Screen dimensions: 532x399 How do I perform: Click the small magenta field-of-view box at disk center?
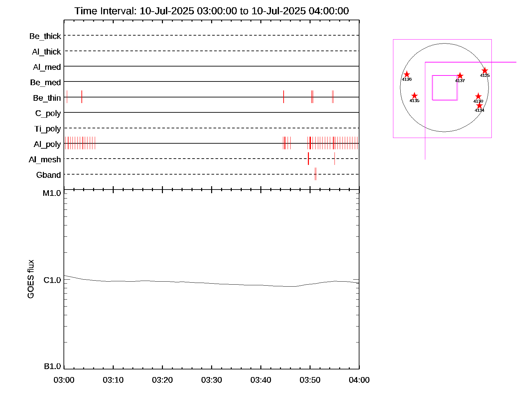click(x=445, y=88)
